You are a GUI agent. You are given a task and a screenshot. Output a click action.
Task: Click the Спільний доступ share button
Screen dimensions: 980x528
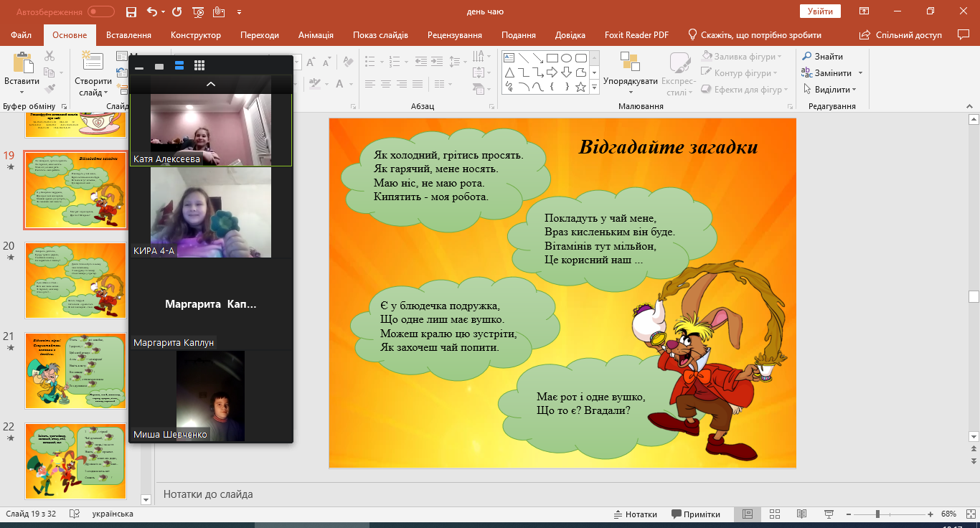pos(900,35)
